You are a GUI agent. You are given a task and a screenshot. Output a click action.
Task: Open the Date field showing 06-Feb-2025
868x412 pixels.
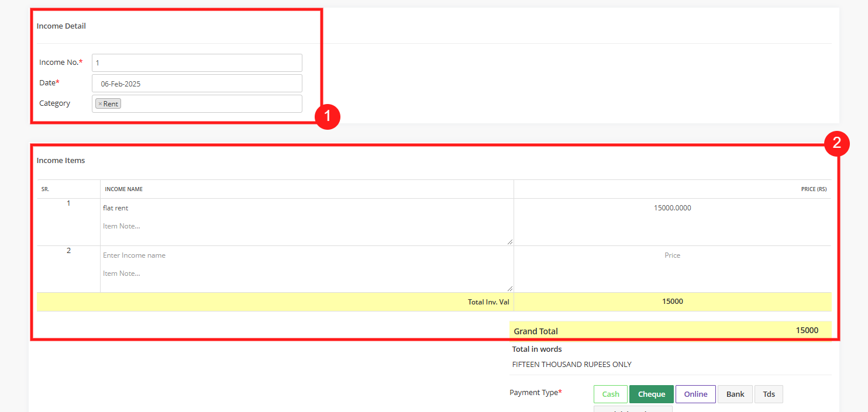pos(197,84)
